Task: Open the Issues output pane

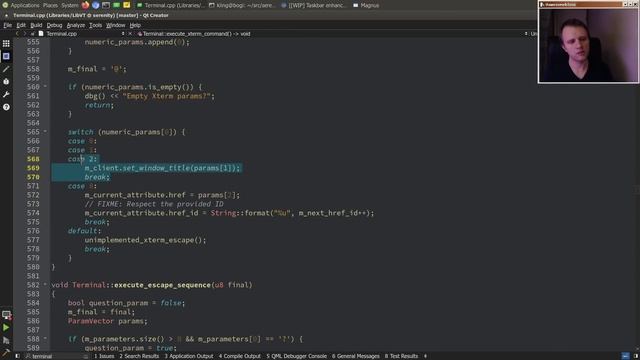Action: [104, 356]
